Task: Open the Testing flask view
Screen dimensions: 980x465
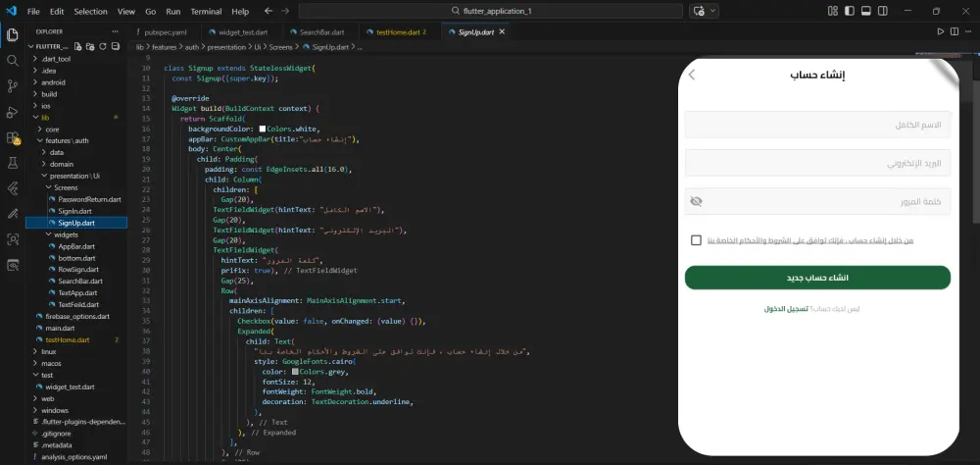Action: coord(13,163)
